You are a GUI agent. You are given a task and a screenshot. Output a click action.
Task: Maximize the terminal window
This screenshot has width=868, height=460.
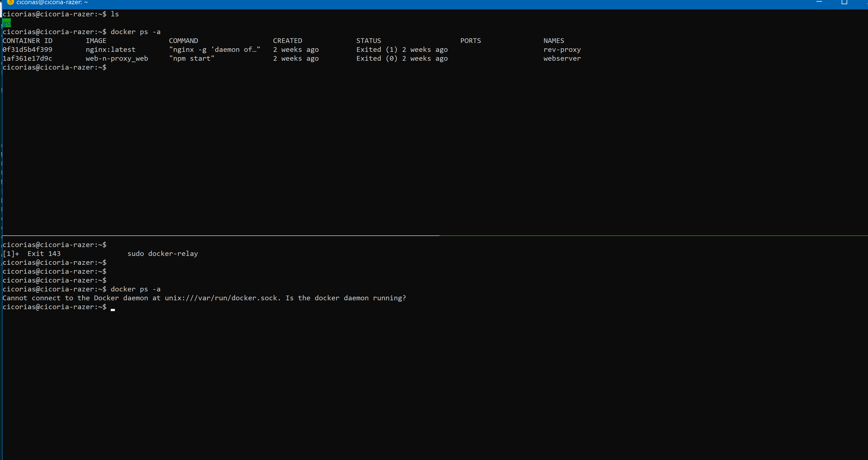tap(844, 2)
